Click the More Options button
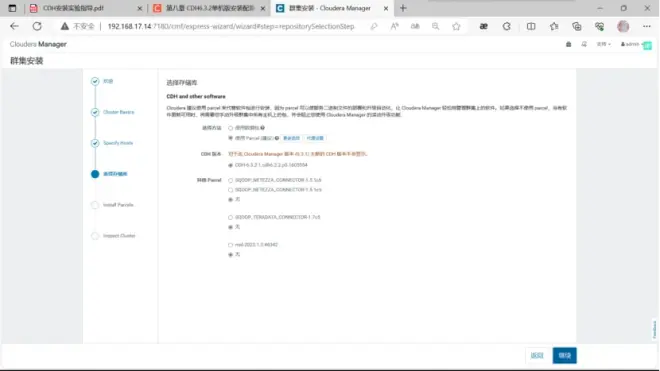The height and width of the screenshot is (371, 660). (x=291, y=138)
